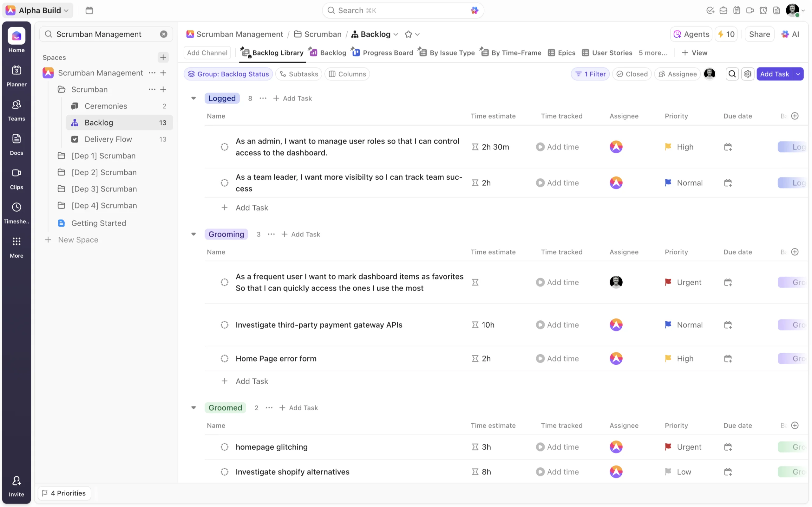This screenshot has height=507, width=812.
Task: Switch to the Progress Board tab
Action: point(383,53)
